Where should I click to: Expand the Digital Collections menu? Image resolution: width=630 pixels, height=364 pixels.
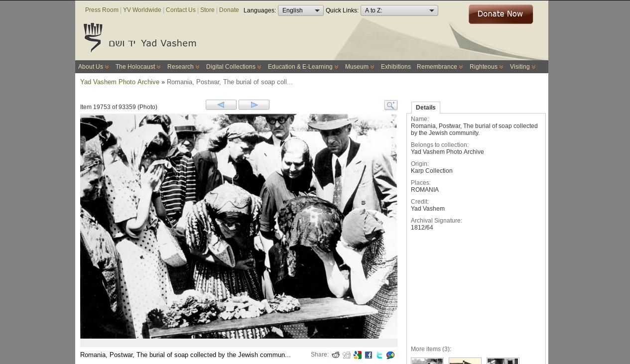click(x=233, y=67)
